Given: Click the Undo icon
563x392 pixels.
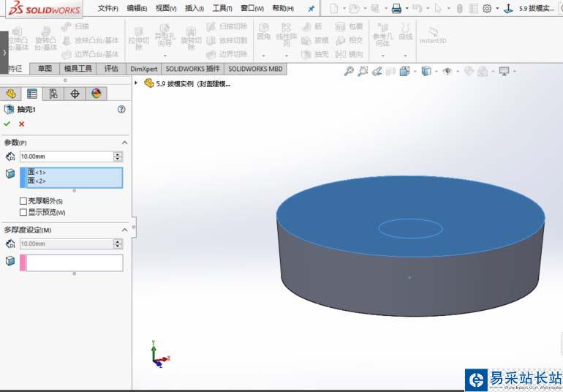Looking at the screenshot, I should pyautogui.click(x=417, y=8).
